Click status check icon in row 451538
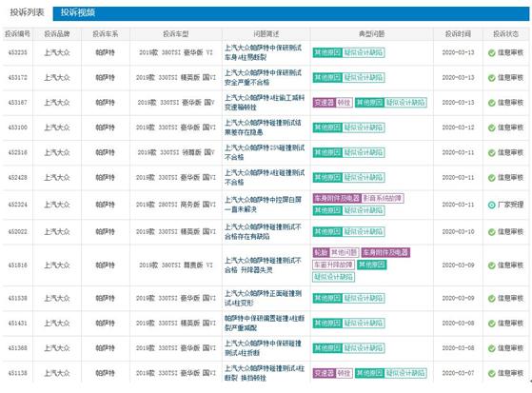532x393 pixels. point(492,299)
